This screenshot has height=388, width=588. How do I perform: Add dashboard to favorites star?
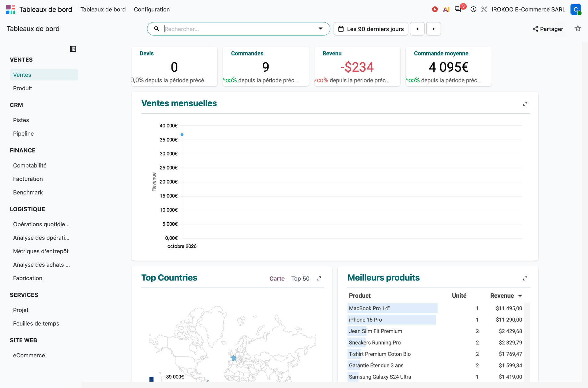click(578, 28)
